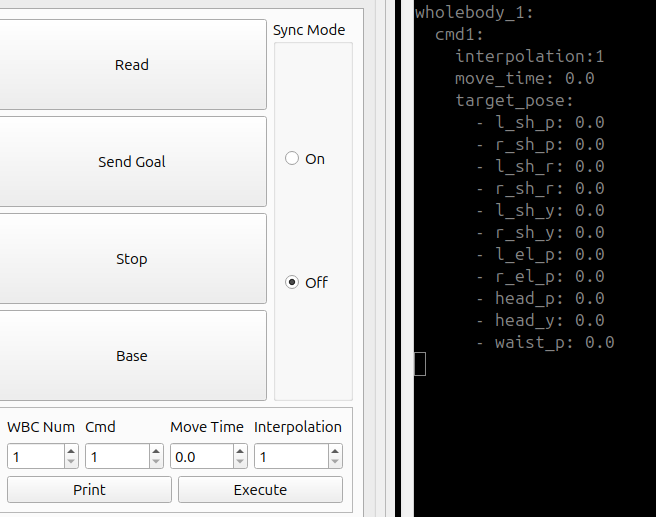Click inside the Move Time field
The width and height of the screenshot is (656, 517).
point(201,457)
